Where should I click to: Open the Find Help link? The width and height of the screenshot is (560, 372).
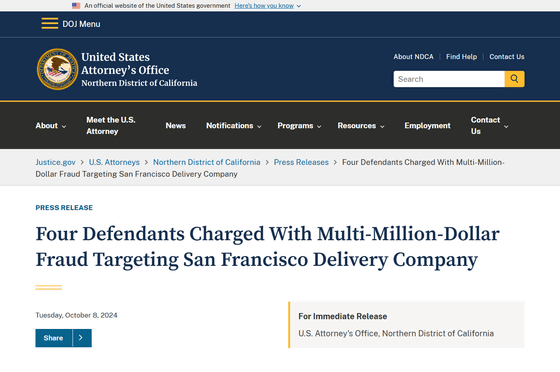461,57
